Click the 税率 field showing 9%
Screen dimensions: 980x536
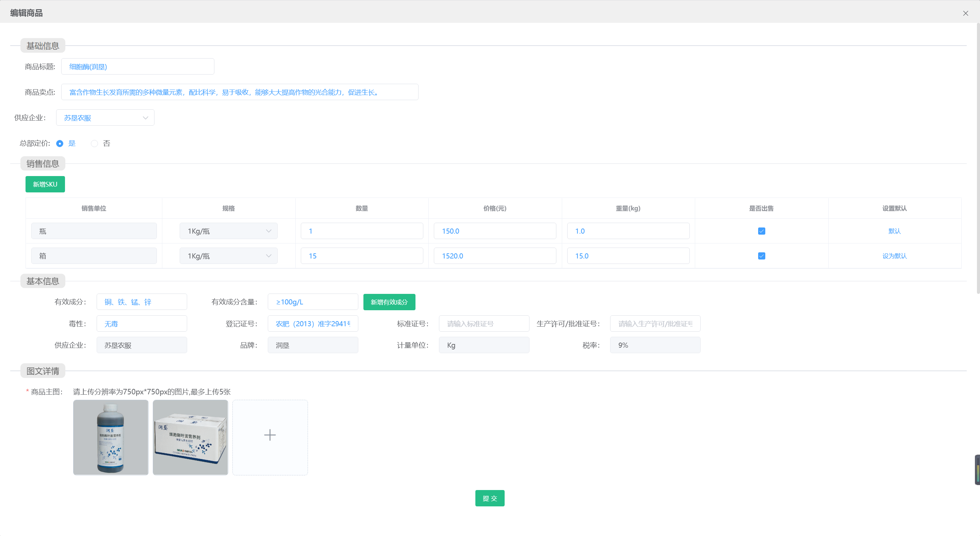[x=655, y=345]
